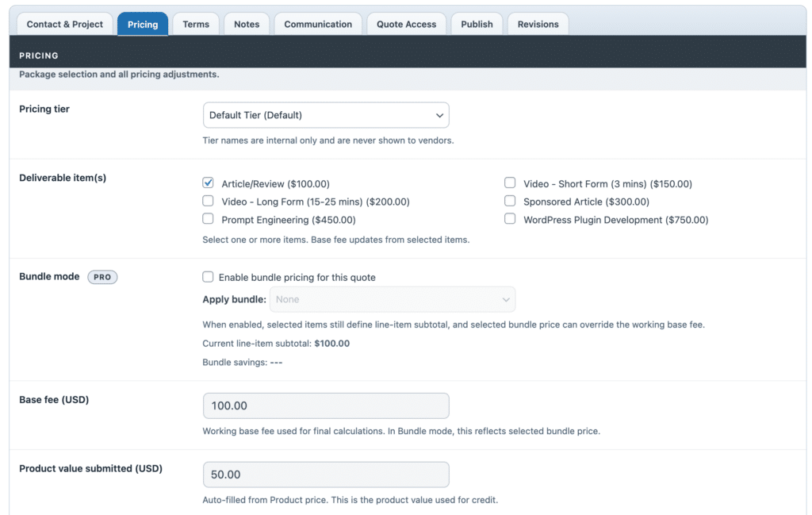Screen dimensions: 812x515
Task: Switch to the Terms tab
Action: click(x=196, y=24)
